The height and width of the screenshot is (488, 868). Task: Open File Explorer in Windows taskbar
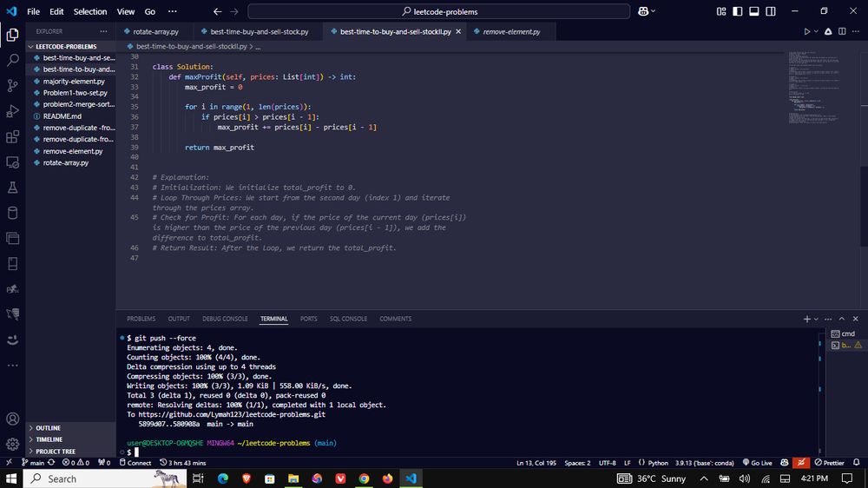293,478
